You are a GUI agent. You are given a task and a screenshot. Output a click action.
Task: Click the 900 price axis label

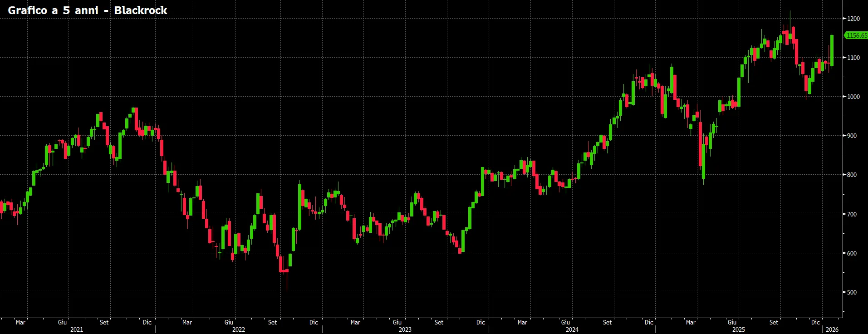click(852, 136)
